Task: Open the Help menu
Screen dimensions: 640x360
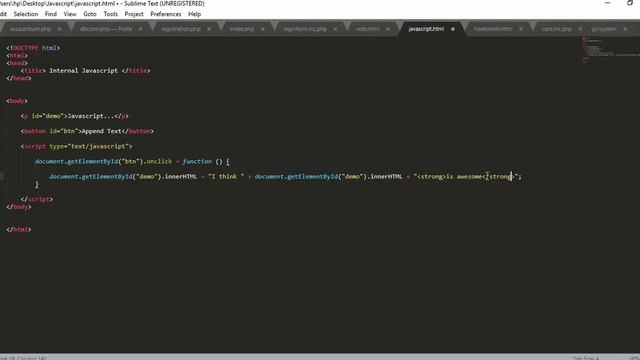Action: (194, 14)
